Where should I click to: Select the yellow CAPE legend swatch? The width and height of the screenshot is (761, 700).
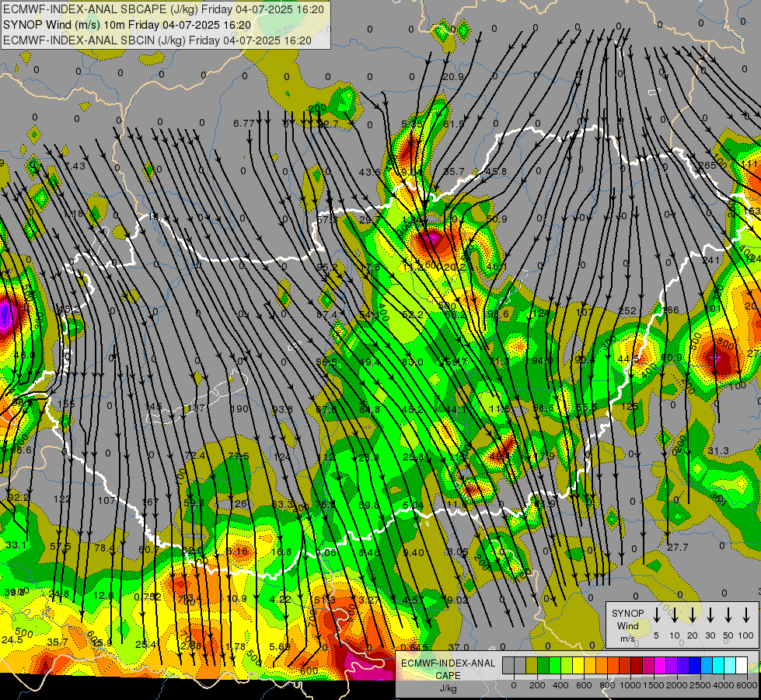click(578, 665)
